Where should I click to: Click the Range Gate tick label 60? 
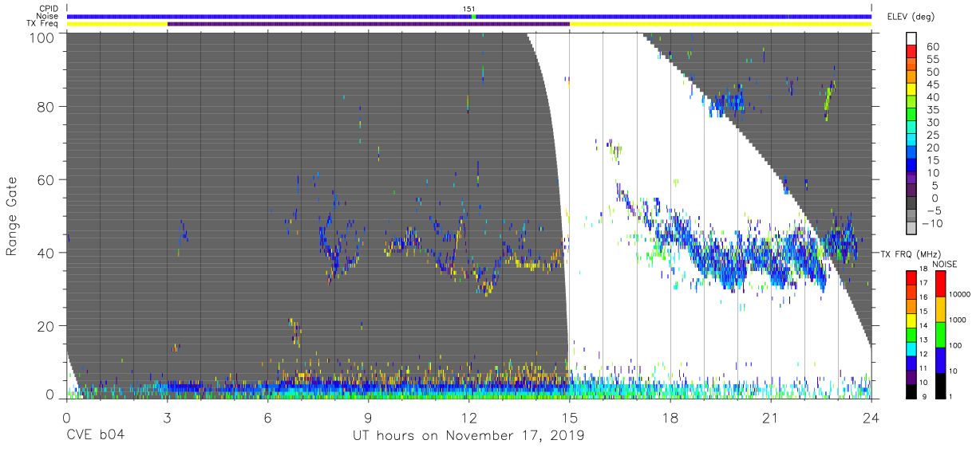(46, 180)
